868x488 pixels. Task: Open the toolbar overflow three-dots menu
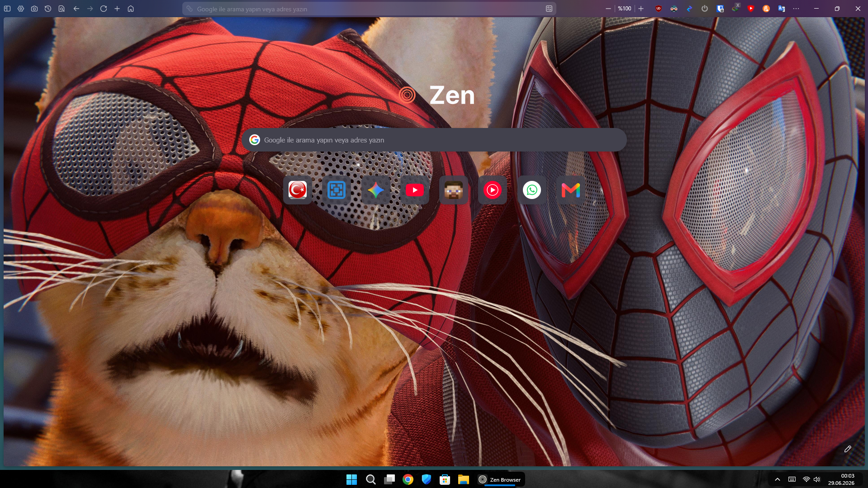click(x=796, y=9)
